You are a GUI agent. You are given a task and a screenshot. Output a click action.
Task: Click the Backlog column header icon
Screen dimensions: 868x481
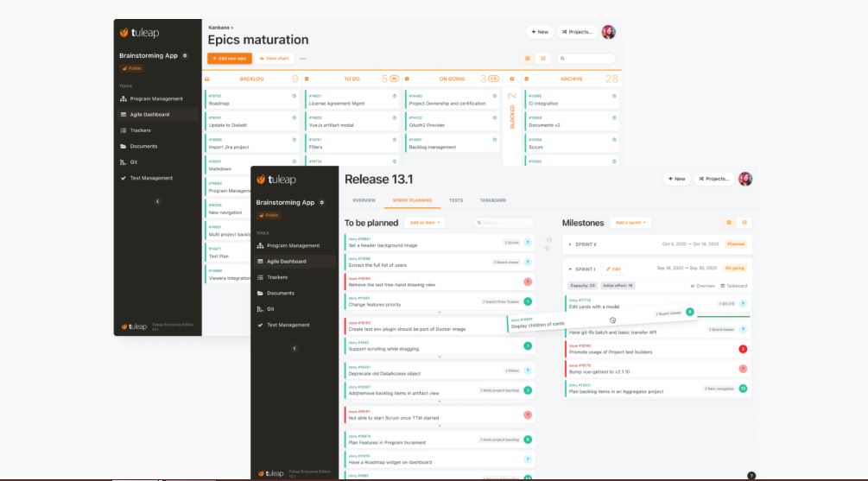point(207,79)
